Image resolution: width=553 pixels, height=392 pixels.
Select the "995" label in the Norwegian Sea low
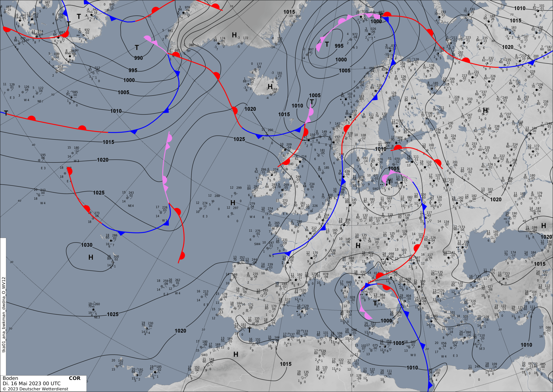point(339,46)
